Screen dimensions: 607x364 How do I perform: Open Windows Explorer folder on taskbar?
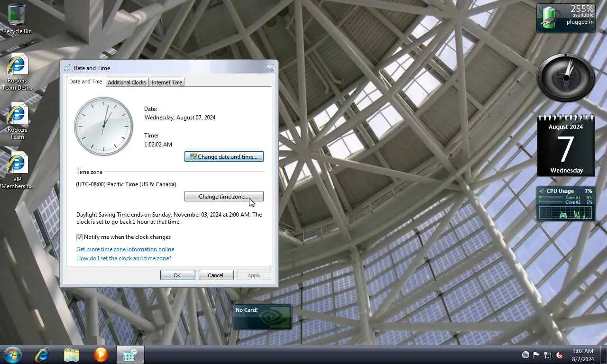72,355
